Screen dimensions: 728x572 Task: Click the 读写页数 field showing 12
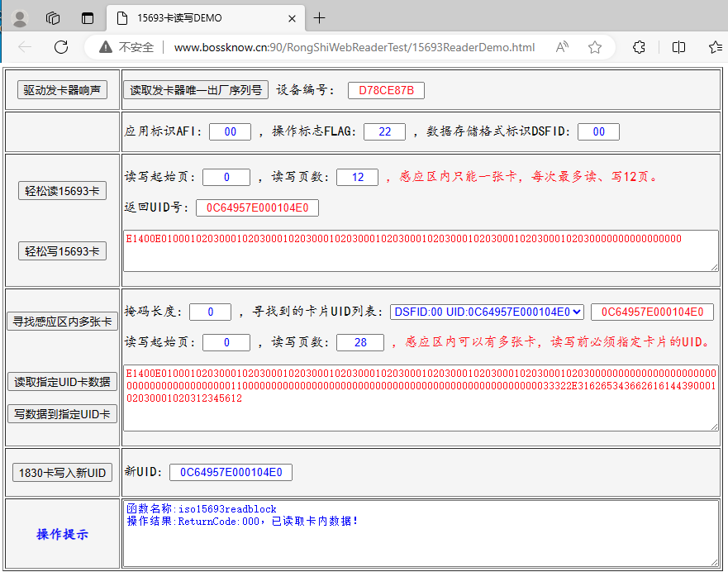[358, 177]
